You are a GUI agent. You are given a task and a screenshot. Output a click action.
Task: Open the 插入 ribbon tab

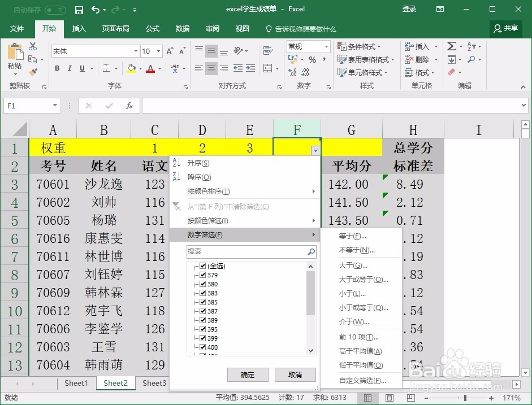pyautogui.click(x=79, y=29)
